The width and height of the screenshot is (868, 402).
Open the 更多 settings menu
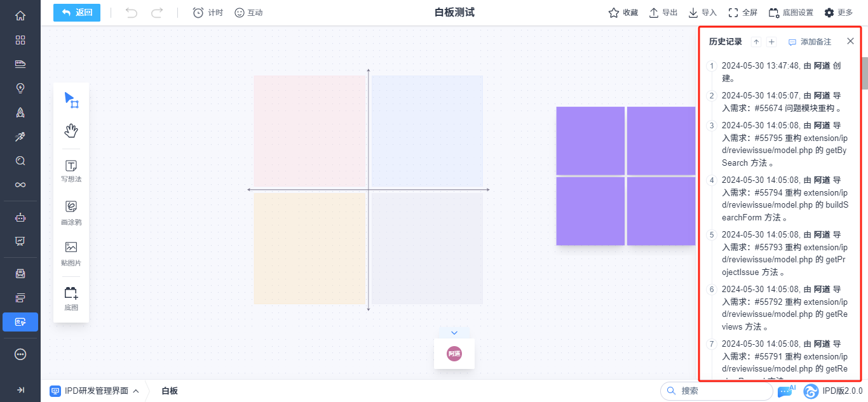click(x=838, y=13)
